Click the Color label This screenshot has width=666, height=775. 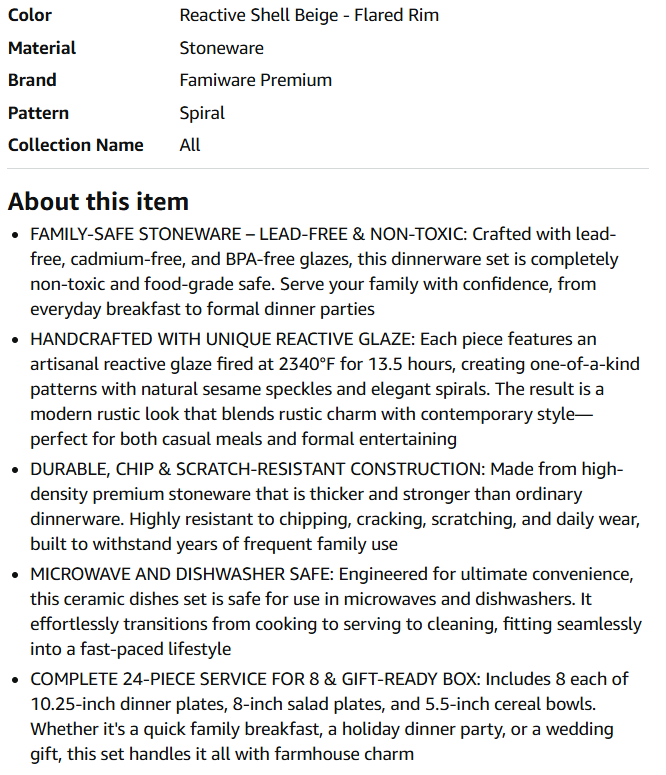[x=30, y=15]
